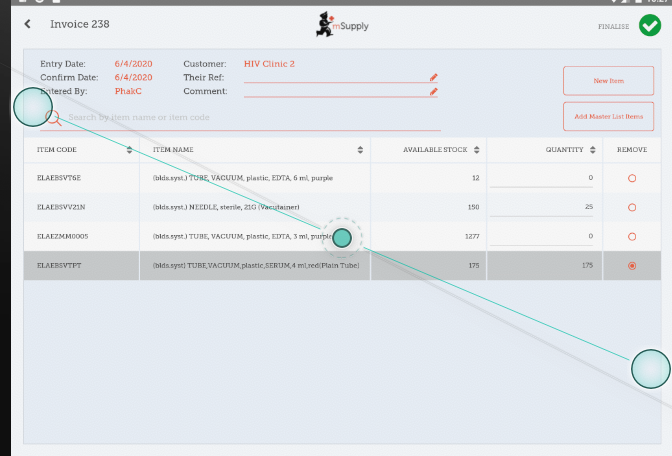Click entered-by name PhakC
The image size is (672, 456).
coord(128,91)
